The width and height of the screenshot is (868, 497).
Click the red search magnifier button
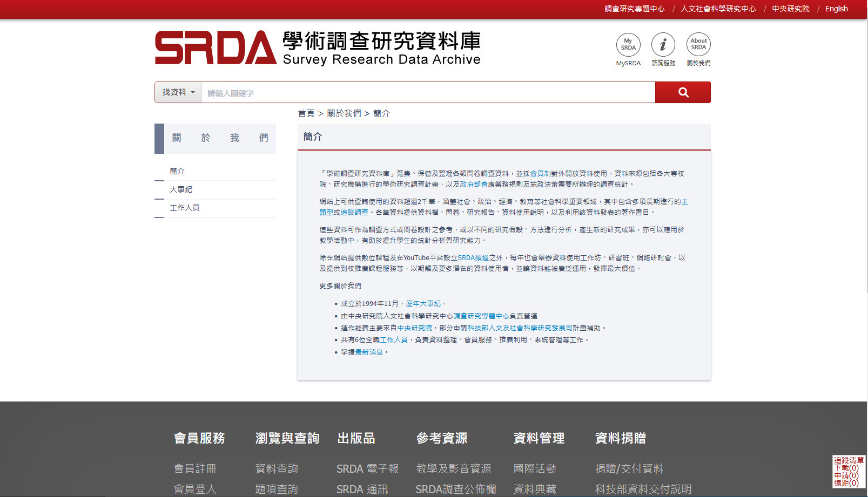[683, 92]
